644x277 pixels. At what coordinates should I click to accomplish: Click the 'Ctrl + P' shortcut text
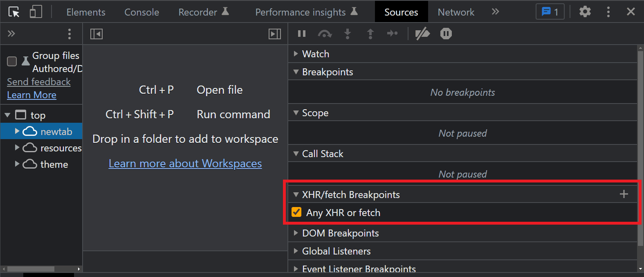pos(156,90)
